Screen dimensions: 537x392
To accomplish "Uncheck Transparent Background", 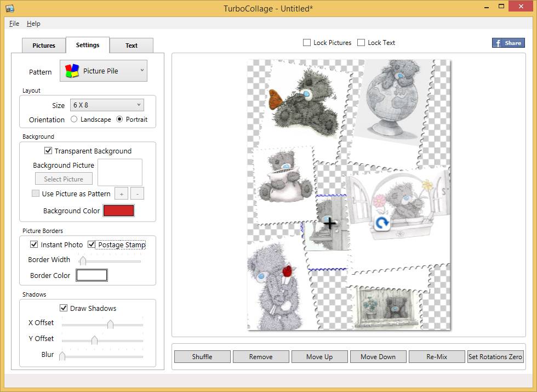I will point(48,151).
